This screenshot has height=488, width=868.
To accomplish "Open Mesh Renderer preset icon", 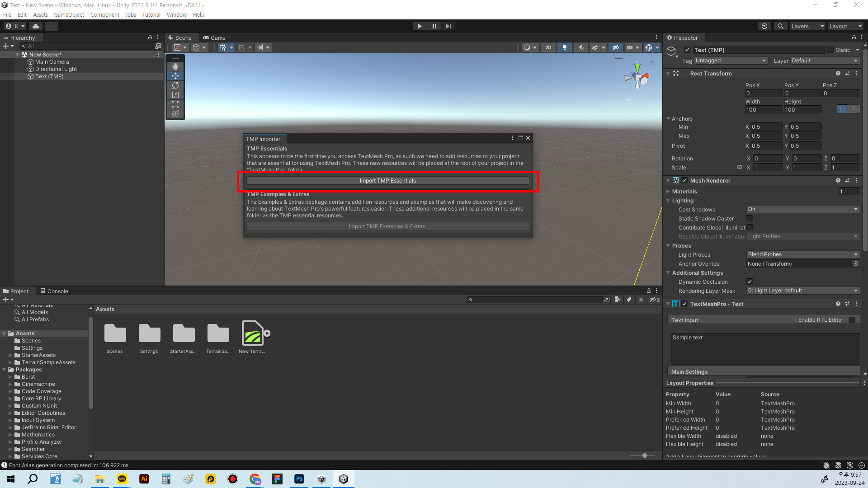I will 847,180.
